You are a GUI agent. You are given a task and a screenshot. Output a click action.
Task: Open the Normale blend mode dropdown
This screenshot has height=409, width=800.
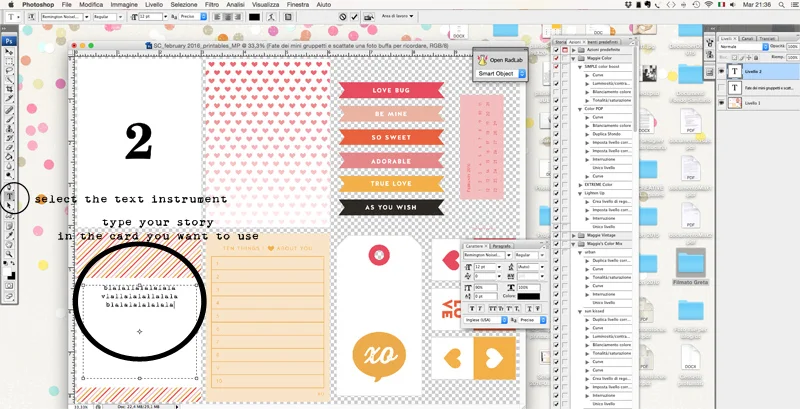tap(743, 46)
